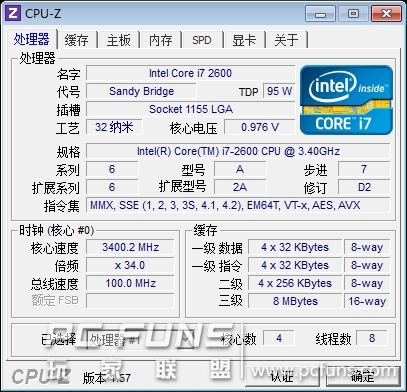
Task: Click the specification field i7-2600 CPU @ 3.40GHz
Action: (x=238, y=151)
